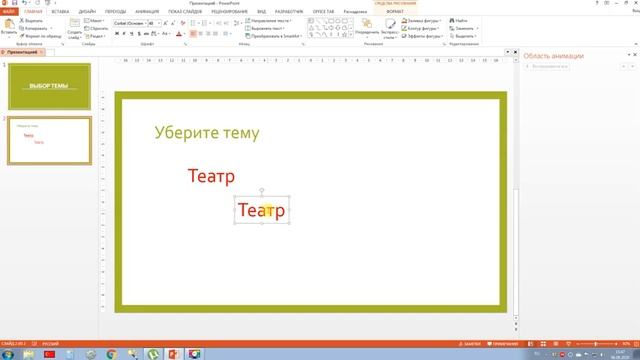Image resolution: width=640 pixels, height=360 pixels.
Task: Click Save icon in Quick Access Toolbar
Action: click(14, 3)
